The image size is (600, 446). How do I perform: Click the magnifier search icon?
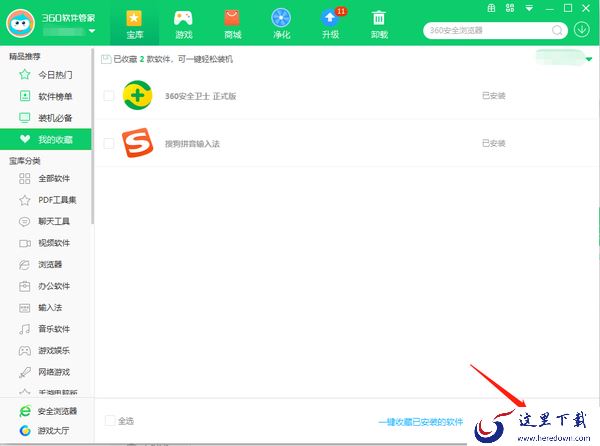pos(557,30)
